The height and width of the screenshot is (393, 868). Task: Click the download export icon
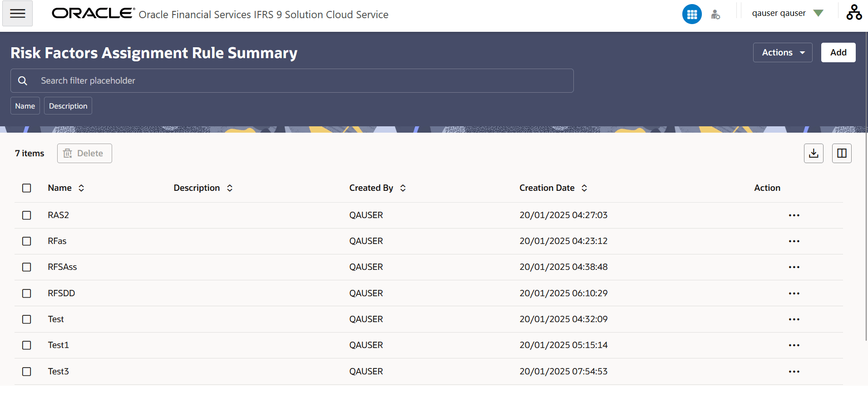pos(814,153)
